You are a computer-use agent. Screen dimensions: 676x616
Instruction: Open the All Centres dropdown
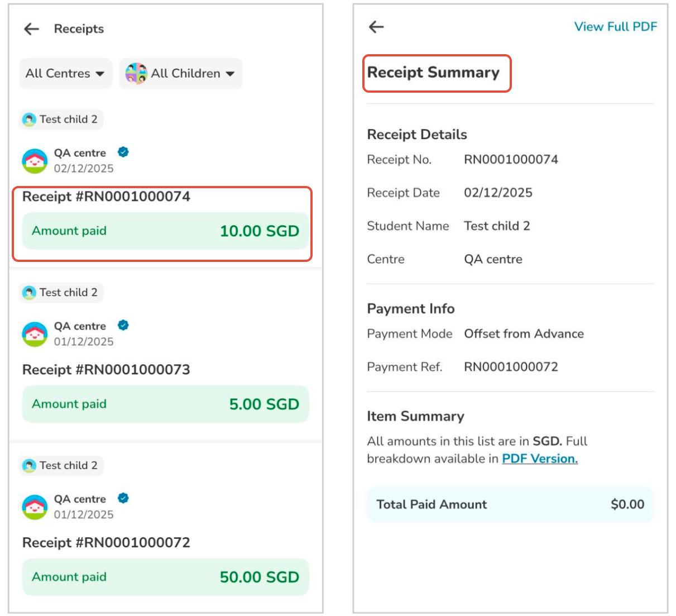[65, 73]
